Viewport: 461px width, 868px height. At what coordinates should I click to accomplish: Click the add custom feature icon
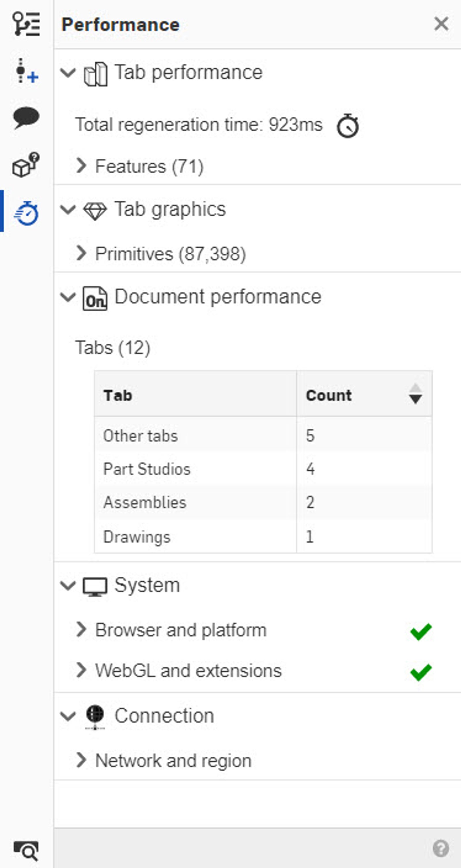point(26,70)
